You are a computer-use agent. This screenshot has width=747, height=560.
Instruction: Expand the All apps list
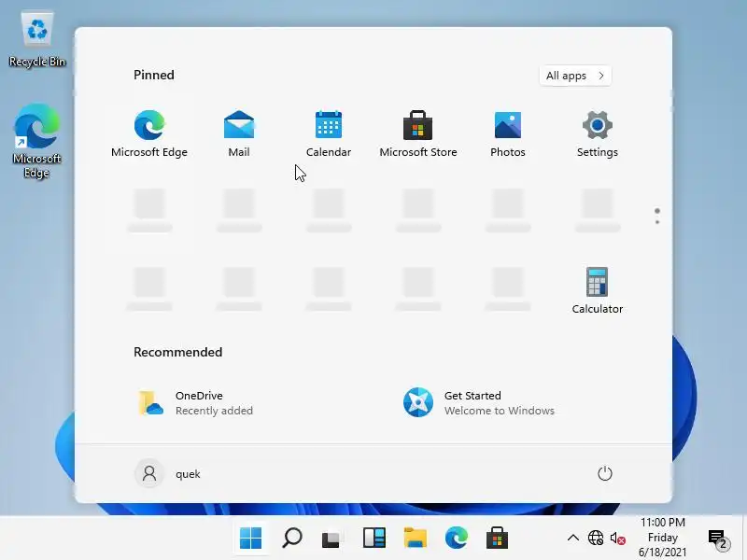(575, 76)
